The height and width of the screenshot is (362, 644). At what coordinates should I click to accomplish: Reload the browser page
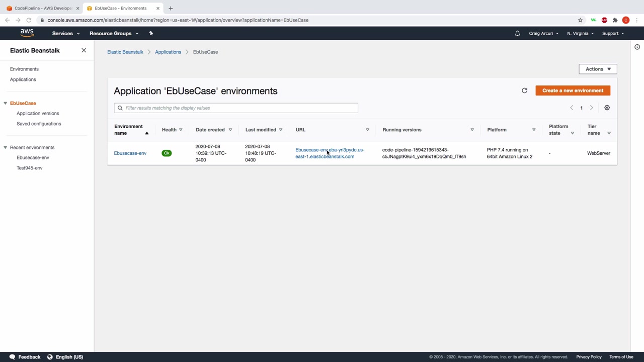point(29,20)
